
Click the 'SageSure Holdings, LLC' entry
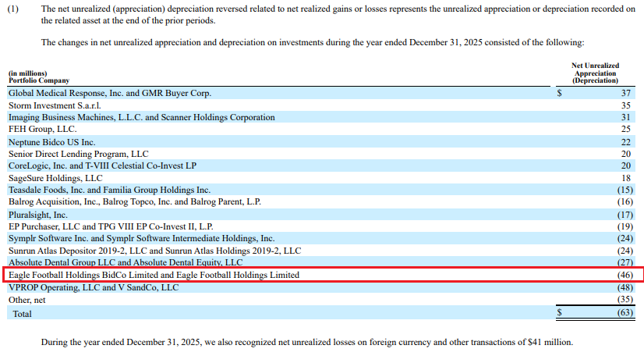(x=55, y=179)
